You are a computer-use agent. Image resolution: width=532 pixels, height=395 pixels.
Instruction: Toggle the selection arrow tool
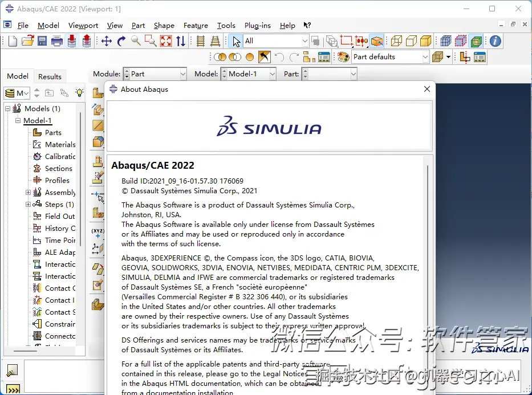pos(236,41)
